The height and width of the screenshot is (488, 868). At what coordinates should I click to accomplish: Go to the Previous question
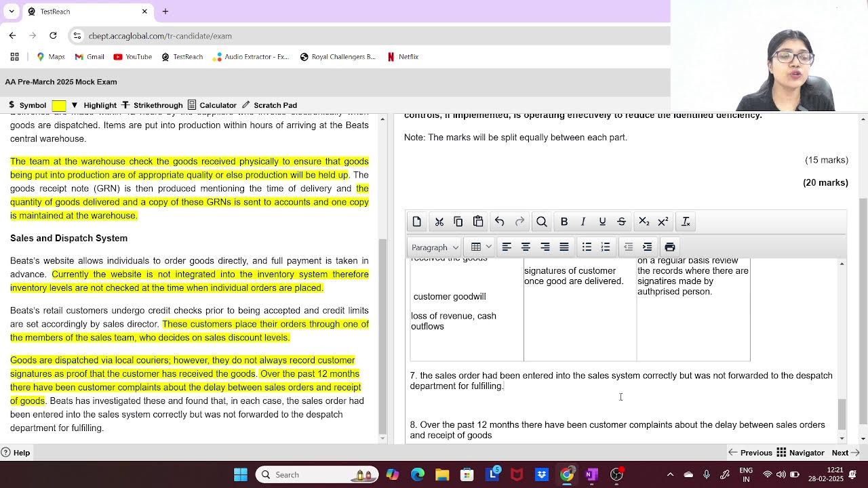750,453
